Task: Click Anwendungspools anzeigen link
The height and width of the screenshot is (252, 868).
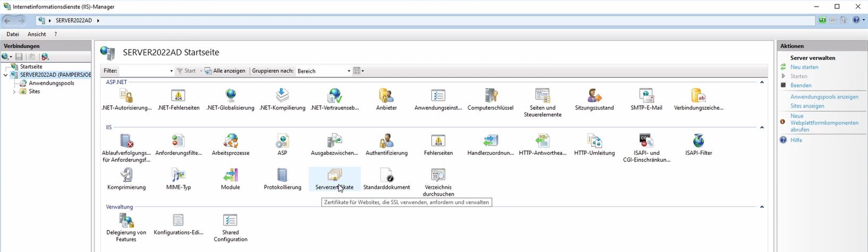Action: pos(824,97)
